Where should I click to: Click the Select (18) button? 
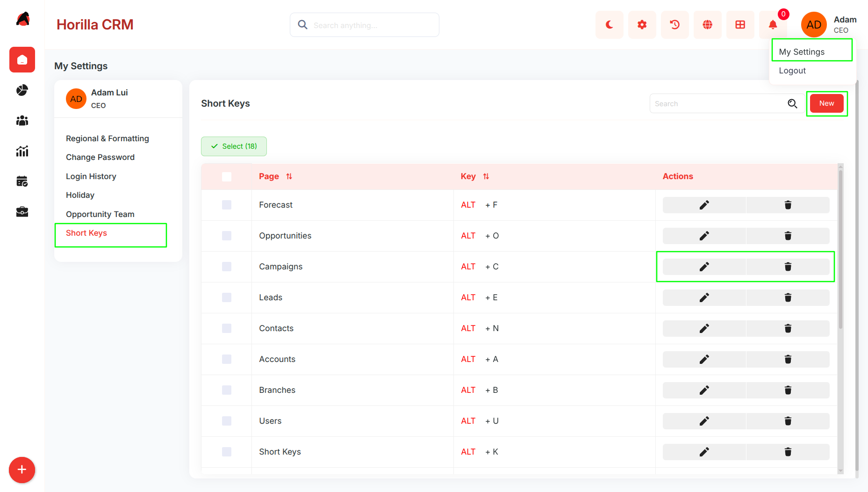[234, 146]
